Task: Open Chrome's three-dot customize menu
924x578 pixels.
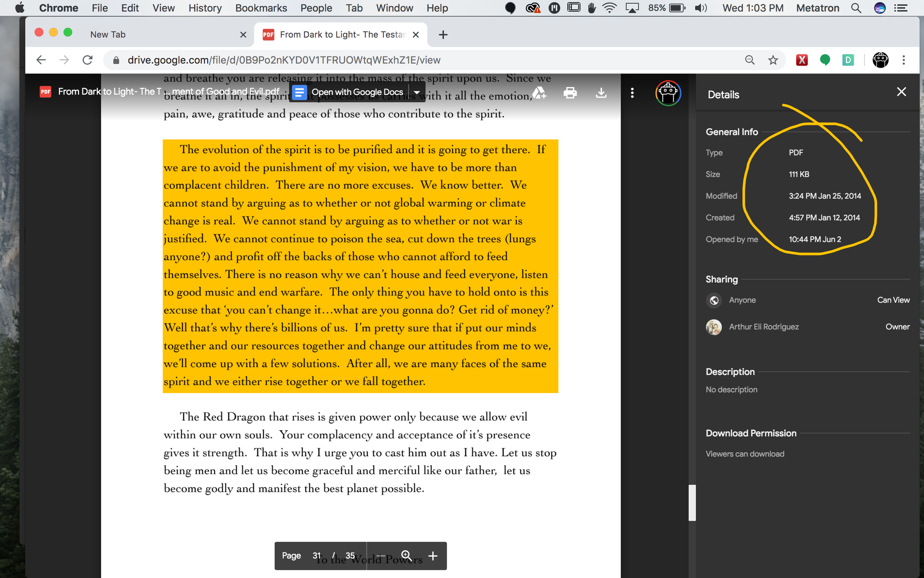Action: (903, 60)
